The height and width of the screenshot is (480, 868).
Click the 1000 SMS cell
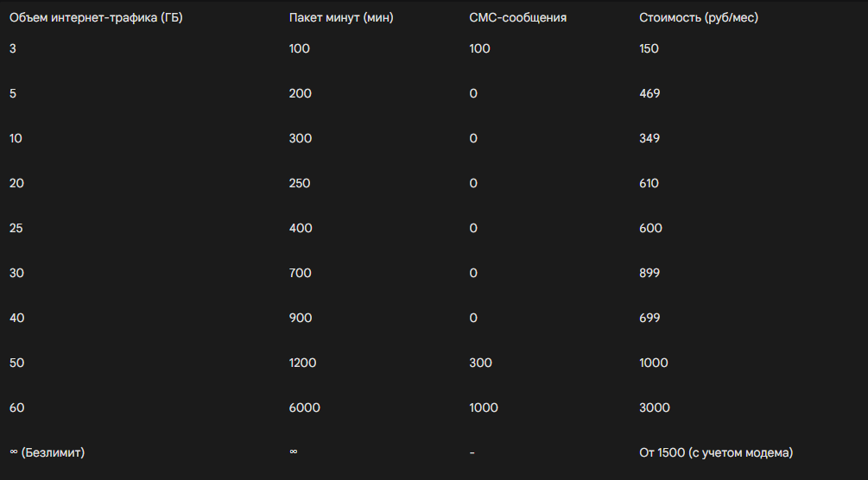pos(484,407)
